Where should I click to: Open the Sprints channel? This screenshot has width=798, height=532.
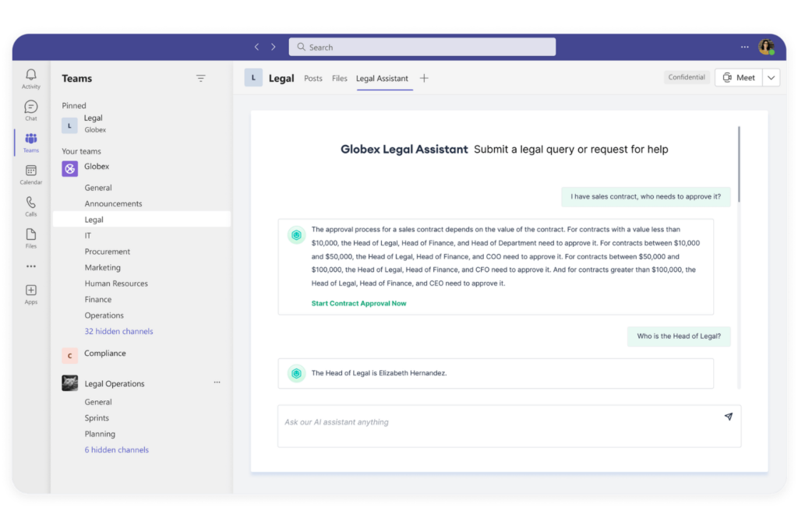[97, 417]
